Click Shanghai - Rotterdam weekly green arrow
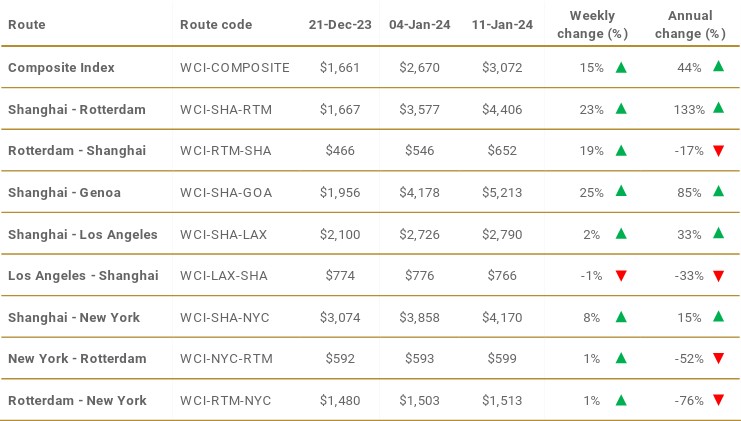 pos(621,109)
